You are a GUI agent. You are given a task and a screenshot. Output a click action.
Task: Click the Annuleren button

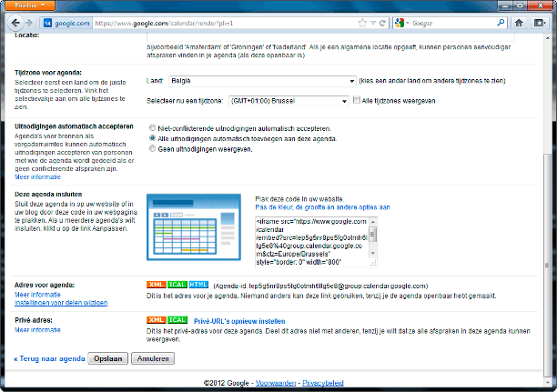pos(153,358)
